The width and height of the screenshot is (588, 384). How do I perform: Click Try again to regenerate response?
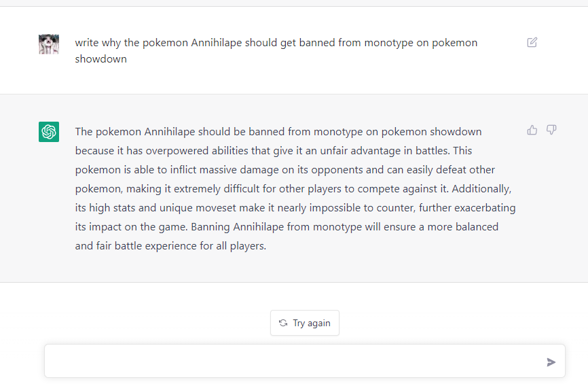click(x=304, y=323)
